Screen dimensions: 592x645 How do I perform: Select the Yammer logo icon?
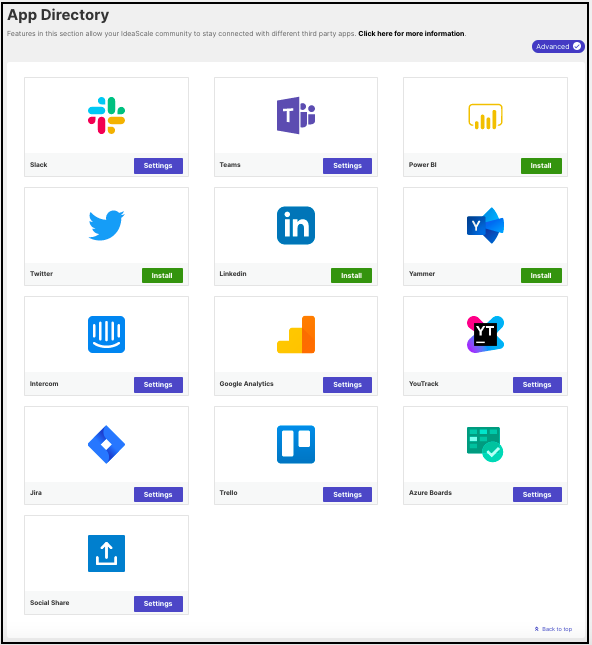pos(485,225)
